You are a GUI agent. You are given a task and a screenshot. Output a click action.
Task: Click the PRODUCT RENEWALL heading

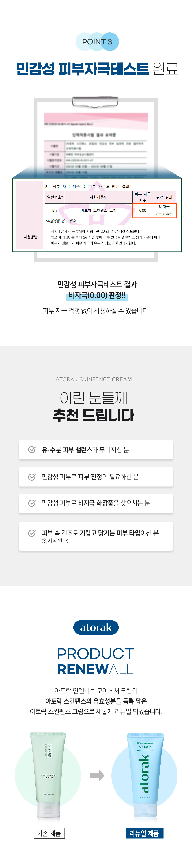point(96,661)
